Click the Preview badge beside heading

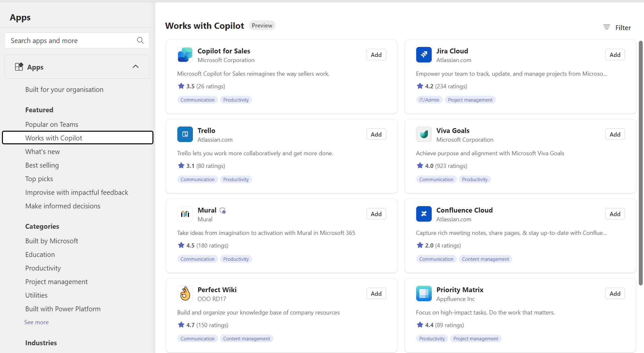(262, 26)
